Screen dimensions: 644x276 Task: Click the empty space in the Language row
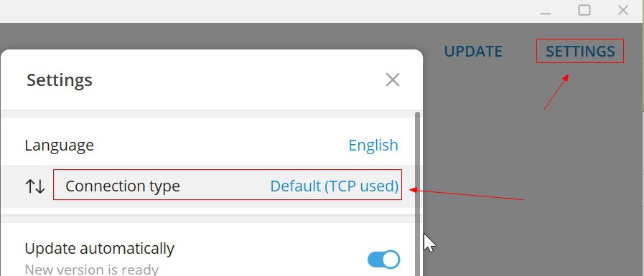(x=222, y=146)
